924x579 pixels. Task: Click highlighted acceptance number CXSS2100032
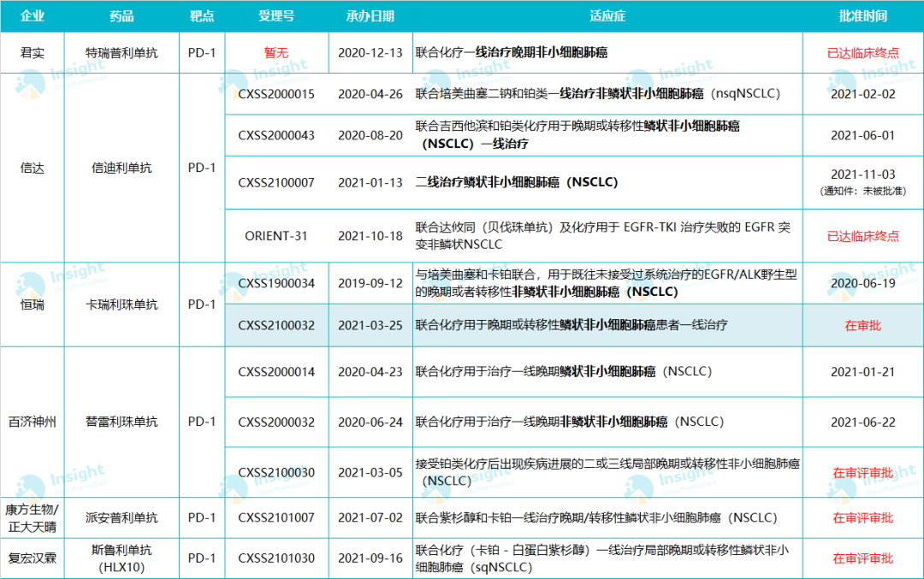pyautogui.click(x=276, y=325)
